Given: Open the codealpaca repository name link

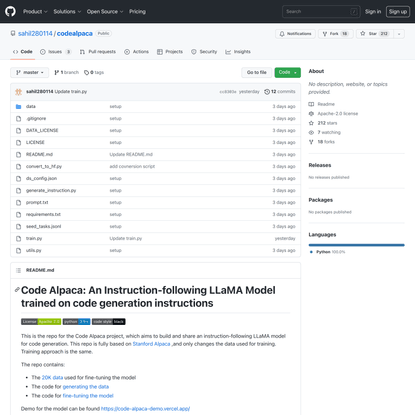Looking at the screenshot, I should [x=75, y=33].
